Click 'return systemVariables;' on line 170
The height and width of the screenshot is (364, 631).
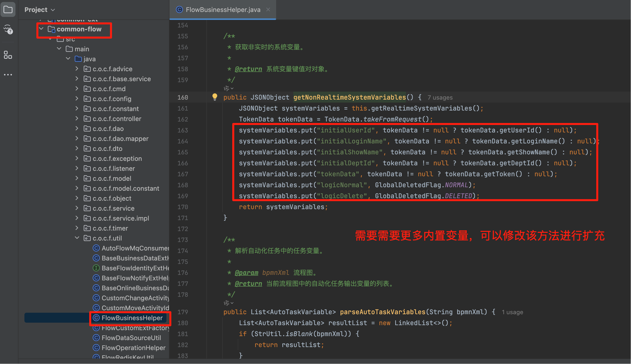(x=283, y=207)
